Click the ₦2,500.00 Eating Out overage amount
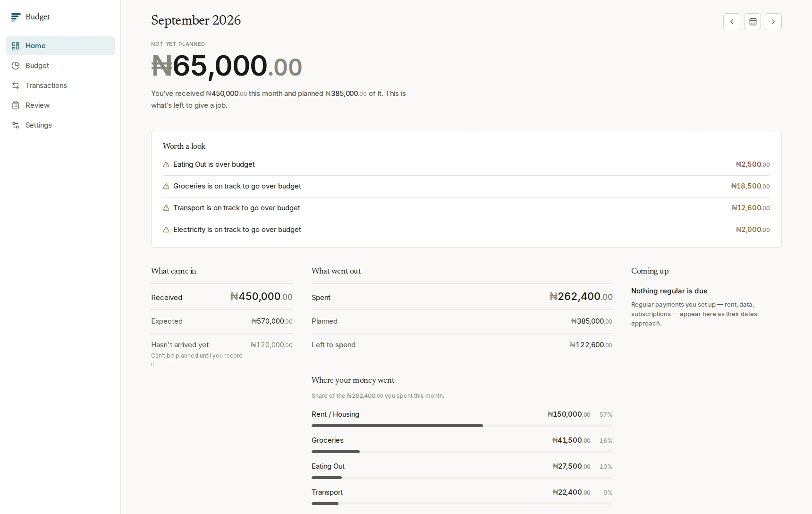This screenshot has height=514, width=812. 753,164
